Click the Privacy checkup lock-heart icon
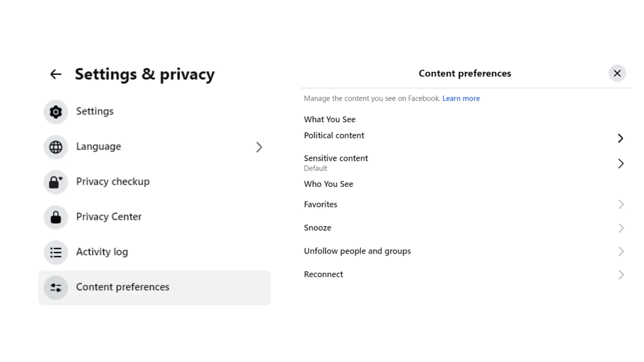This screenshot has width=644, height=362. (56, 182)
